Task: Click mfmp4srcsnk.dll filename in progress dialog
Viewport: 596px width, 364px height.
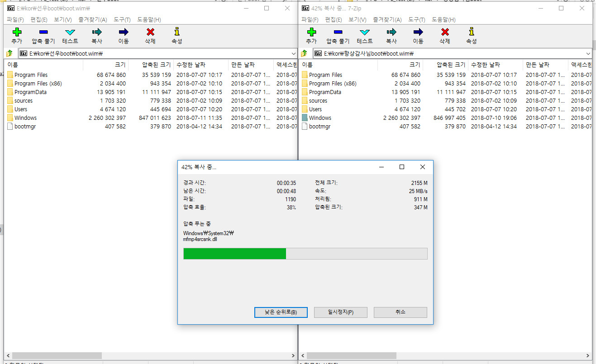Action: 200,239
